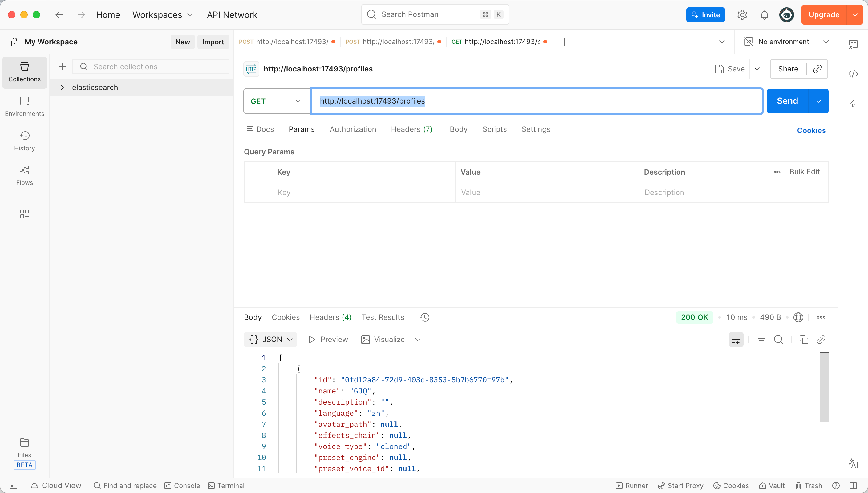
Task: Toggle sidebar visibility icon in bottom-left
Action: tap(14, 486)
